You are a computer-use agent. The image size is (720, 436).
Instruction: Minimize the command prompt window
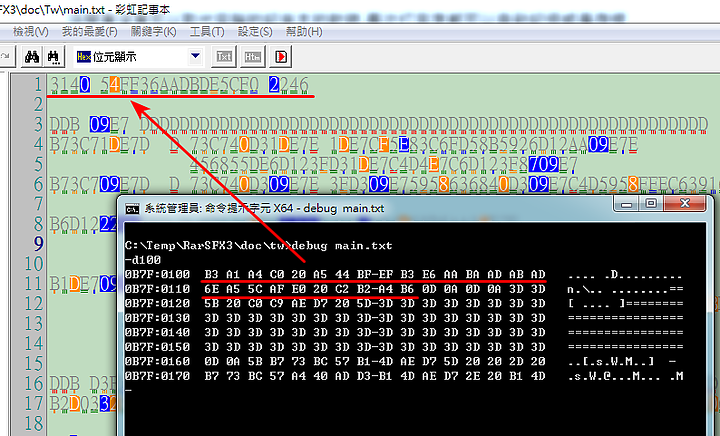(x=626, y=204)
